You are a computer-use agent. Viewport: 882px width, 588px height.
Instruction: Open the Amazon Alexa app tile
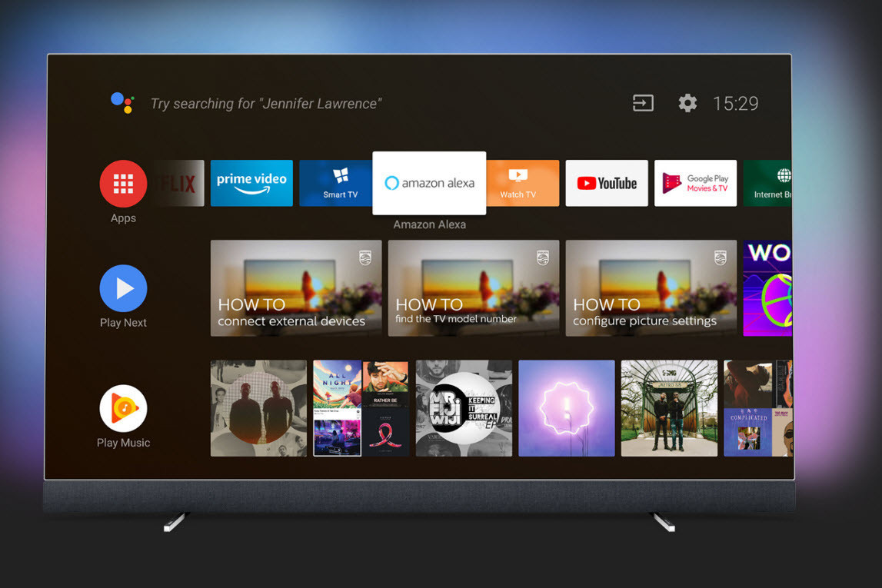(429, 183)
